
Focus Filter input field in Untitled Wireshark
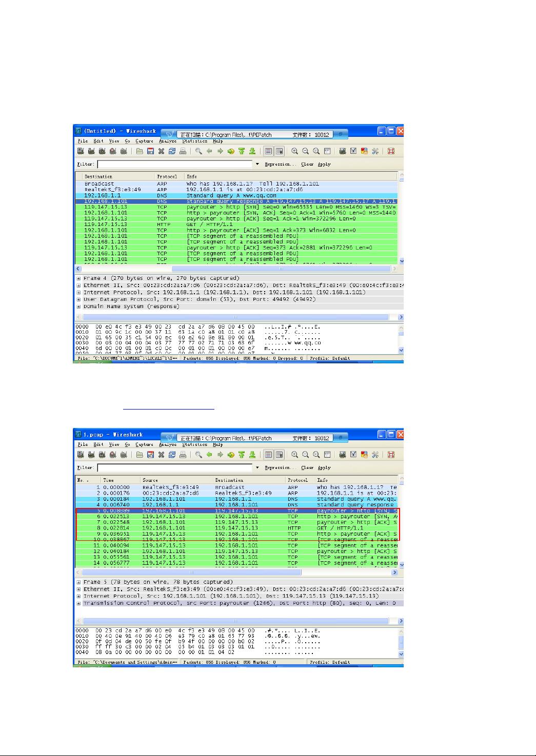coord(176,165)
